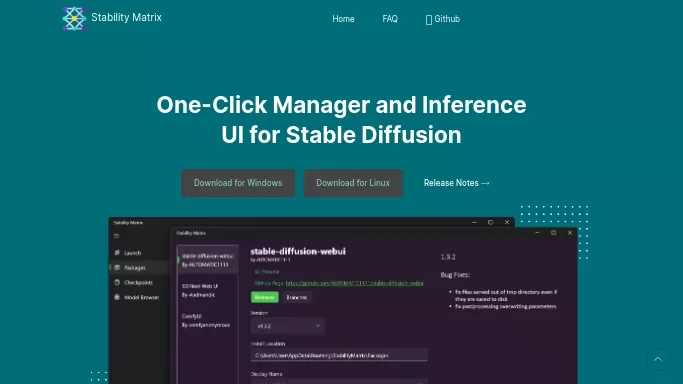The image size is (683, 384).
Task: Click the Stability Matrix logo icon
Action: (x=74, y=18)
